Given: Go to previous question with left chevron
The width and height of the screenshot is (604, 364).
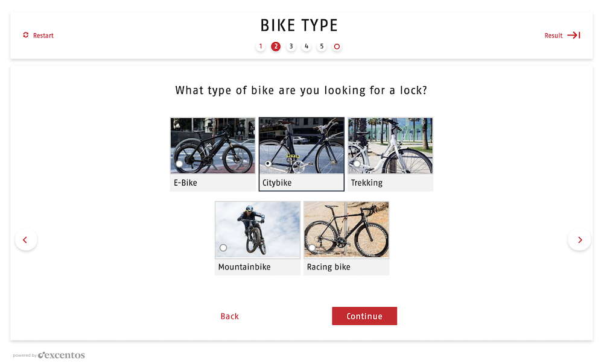Looking at the screenshot, I should 25,240.
